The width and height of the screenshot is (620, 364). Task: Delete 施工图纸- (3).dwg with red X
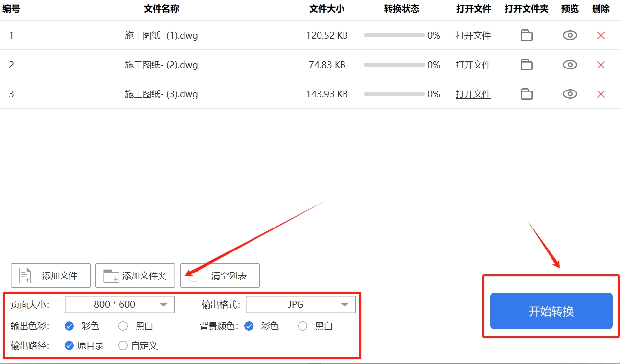point(601,94)
